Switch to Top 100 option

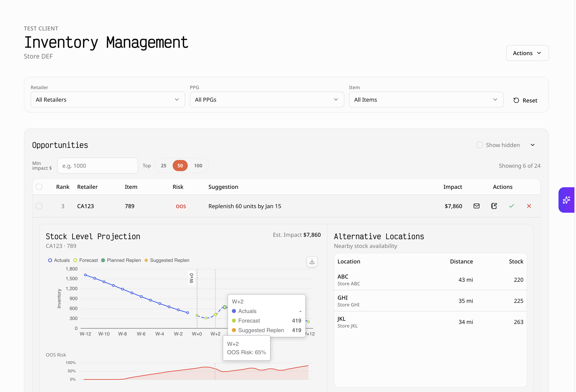198,166
